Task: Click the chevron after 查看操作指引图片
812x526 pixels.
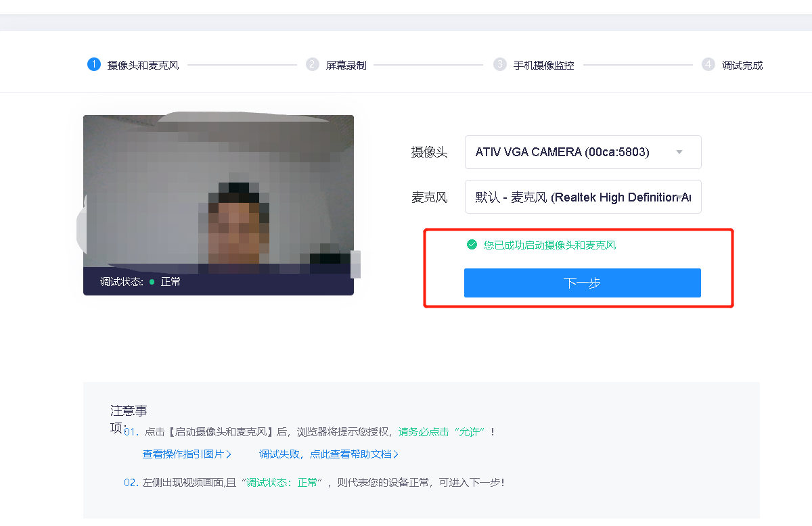Action: [229, 454]
